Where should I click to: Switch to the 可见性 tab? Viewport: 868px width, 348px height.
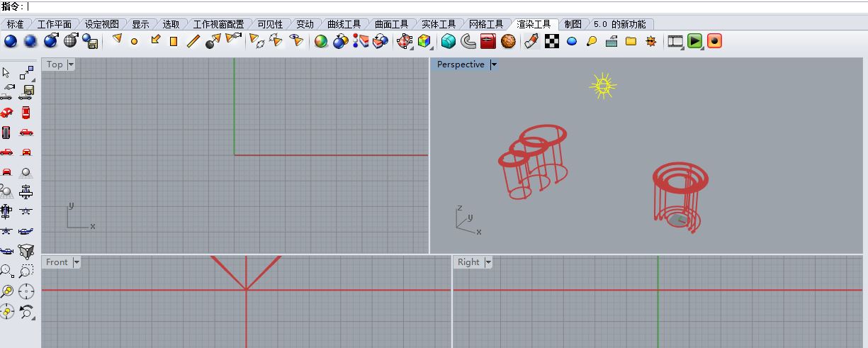269,24
